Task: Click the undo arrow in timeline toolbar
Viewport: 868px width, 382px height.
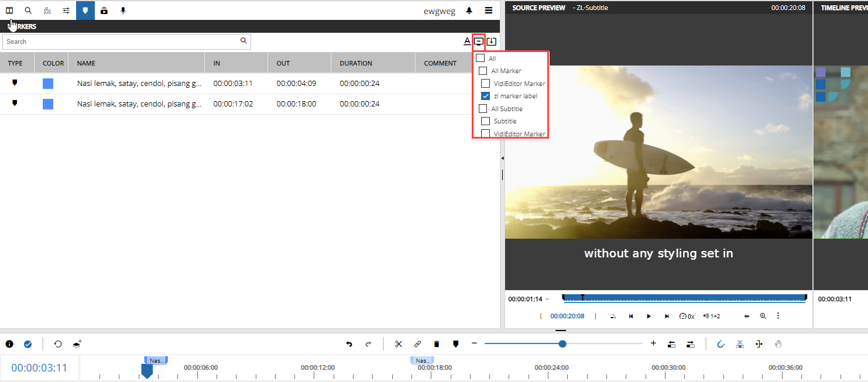Action: pos(349,344)
